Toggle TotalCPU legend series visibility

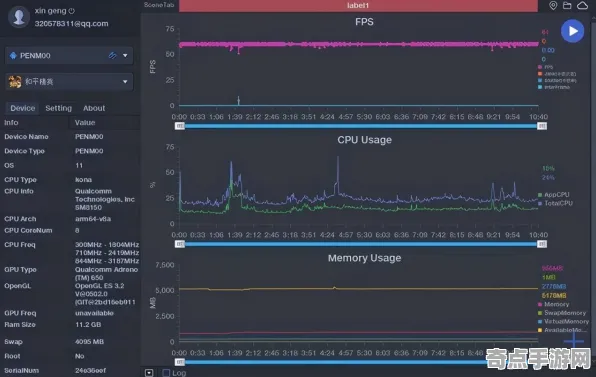click(555, 203)
